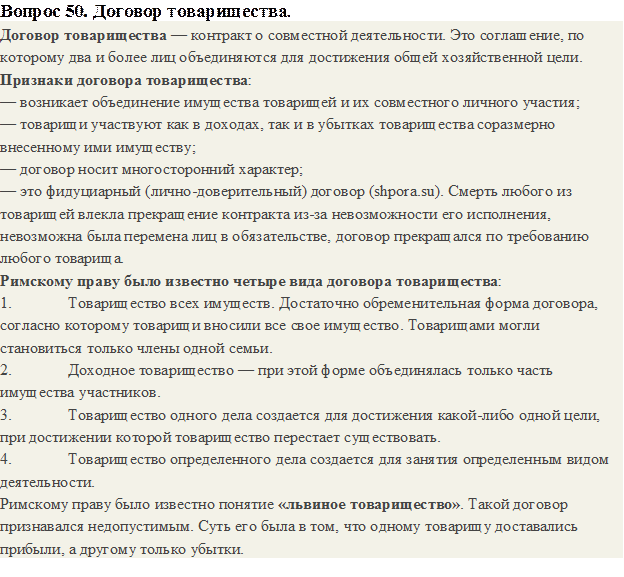Click the phrase "при достижении которой товарищество"
This screenshot has height=577, width=624.
(x=135, y=438)
